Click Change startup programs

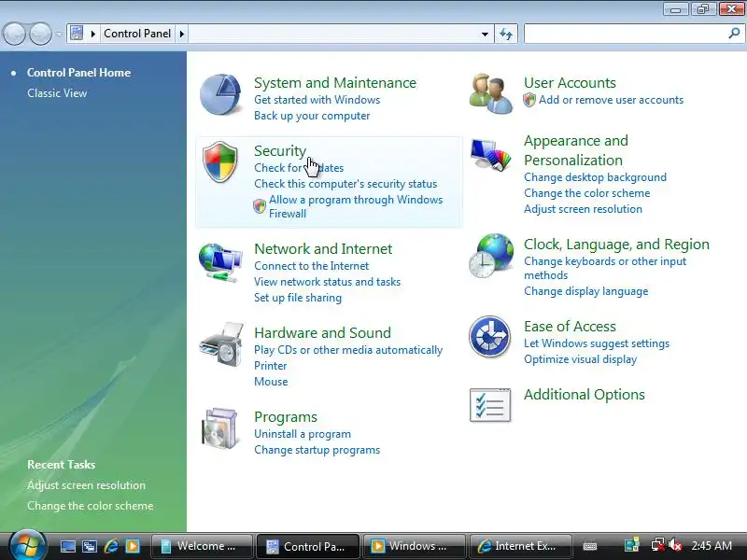pos(317,450)
